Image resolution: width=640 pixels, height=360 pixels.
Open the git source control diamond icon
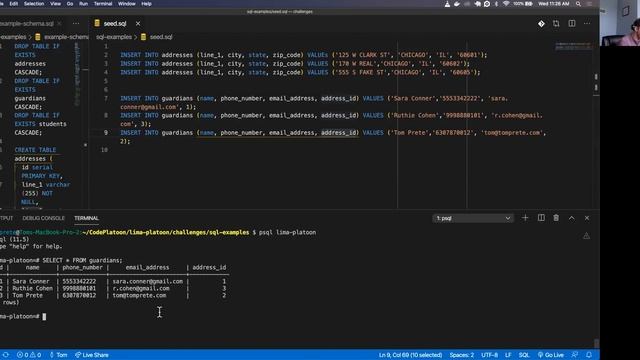point(541,24)
